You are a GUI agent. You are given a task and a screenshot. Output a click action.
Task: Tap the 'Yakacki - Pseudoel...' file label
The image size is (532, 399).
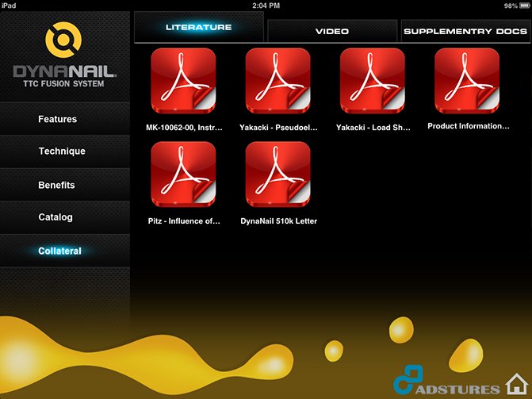pos(278,128)
